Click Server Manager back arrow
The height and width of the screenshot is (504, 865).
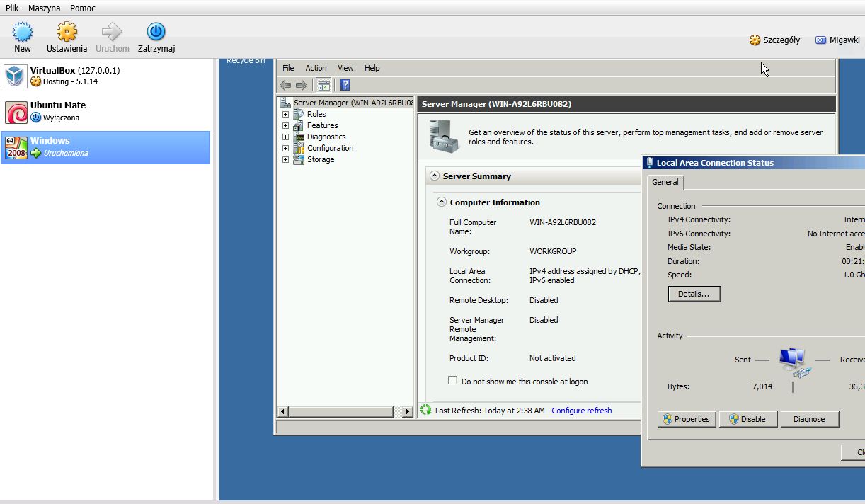pos(285,86)
